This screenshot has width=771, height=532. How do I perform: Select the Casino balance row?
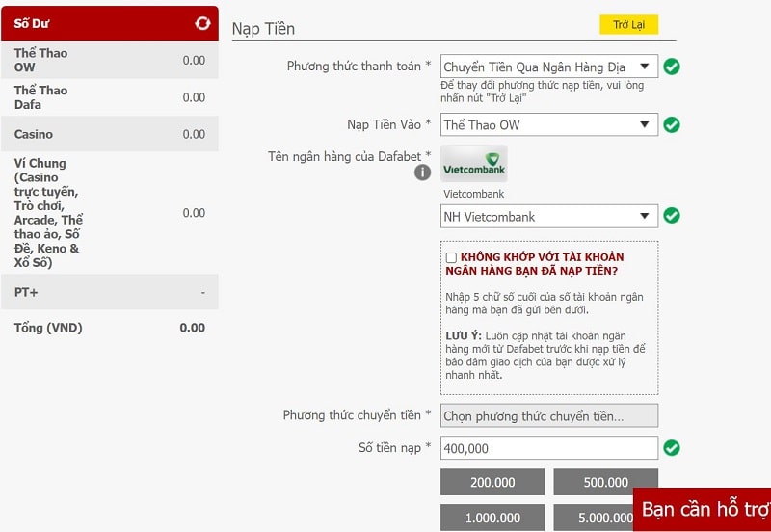tap(110, 134)
